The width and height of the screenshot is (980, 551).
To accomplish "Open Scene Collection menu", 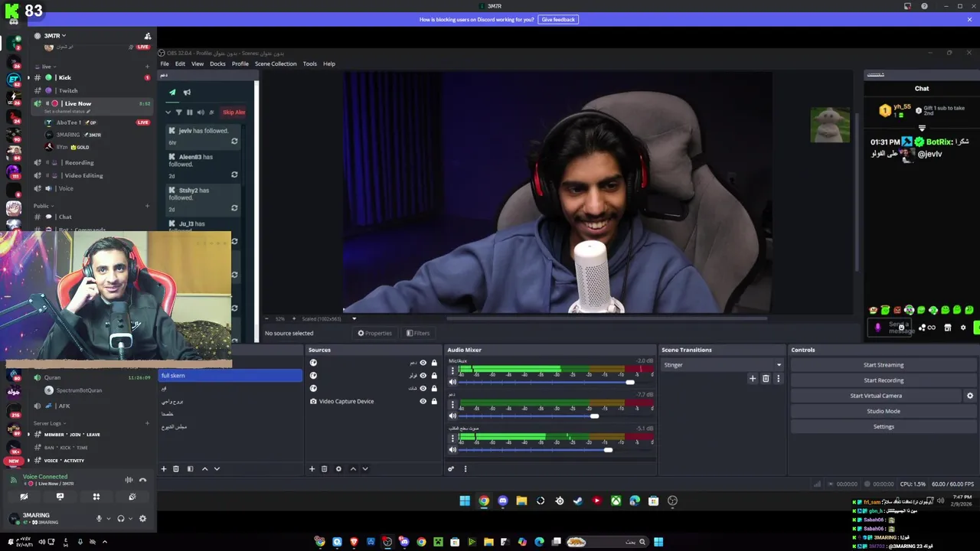I will pos(276,64).
